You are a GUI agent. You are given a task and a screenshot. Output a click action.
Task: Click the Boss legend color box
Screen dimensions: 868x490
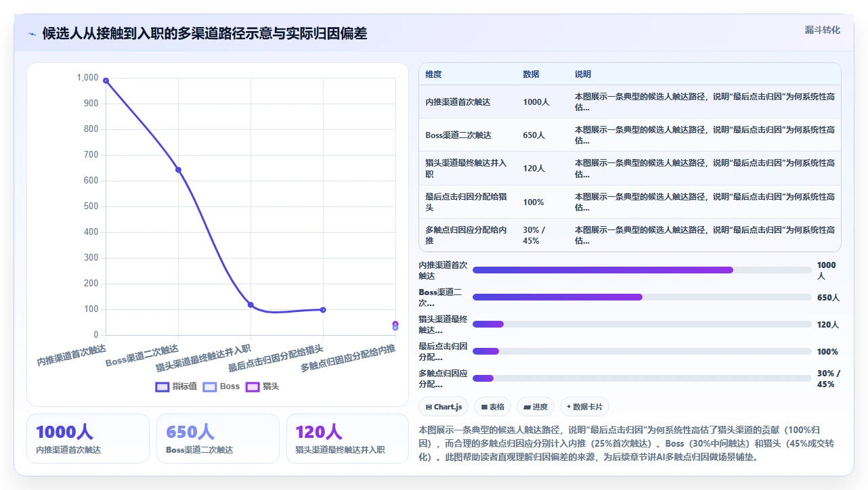coord(210,386)
